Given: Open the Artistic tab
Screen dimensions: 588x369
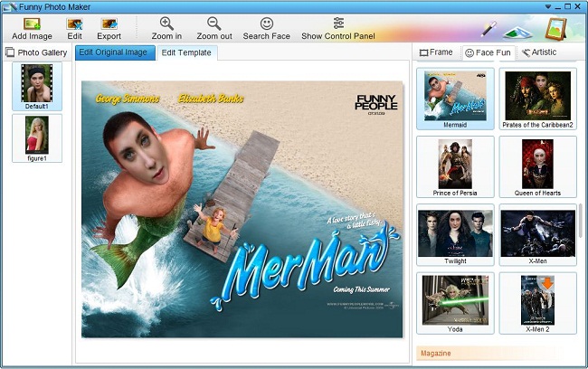Looking at the screenshot, I should (539, 52).
